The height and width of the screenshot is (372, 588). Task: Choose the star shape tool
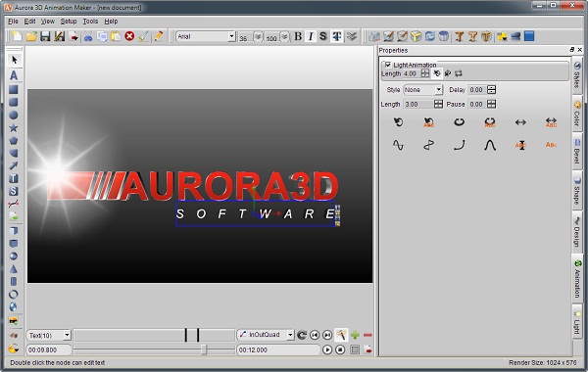point(14,127)
